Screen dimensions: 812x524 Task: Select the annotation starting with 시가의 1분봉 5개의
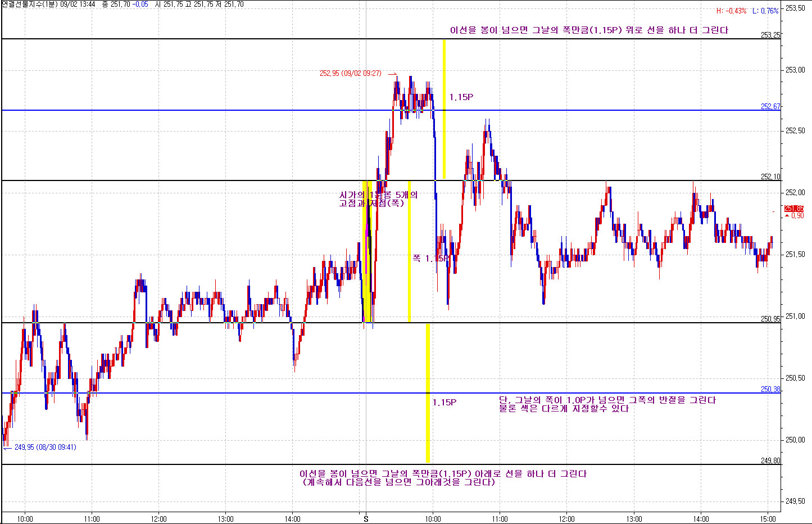pos(378,199)
